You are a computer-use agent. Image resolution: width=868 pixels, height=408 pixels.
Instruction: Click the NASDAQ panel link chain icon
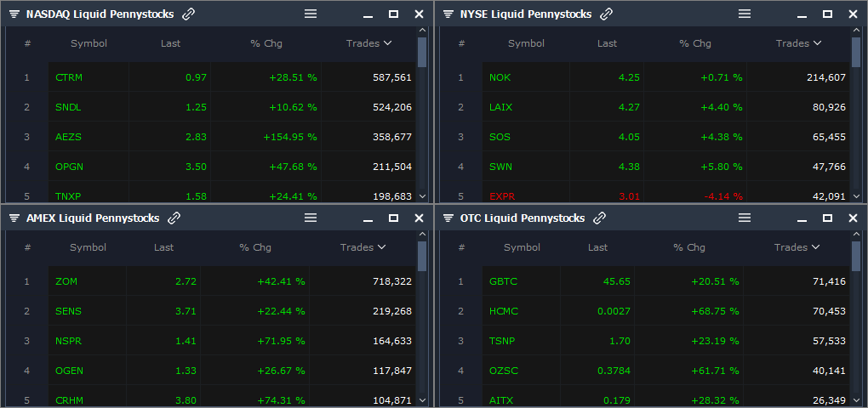tap(189, 14)
